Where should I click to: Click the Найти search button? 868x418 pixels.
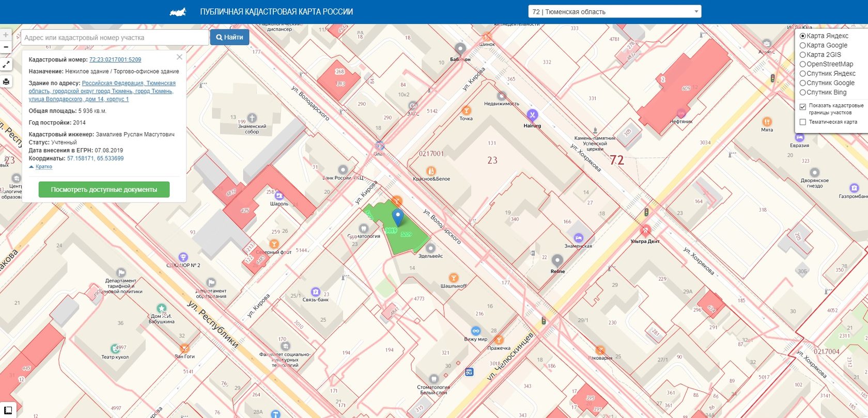point(229,37)
